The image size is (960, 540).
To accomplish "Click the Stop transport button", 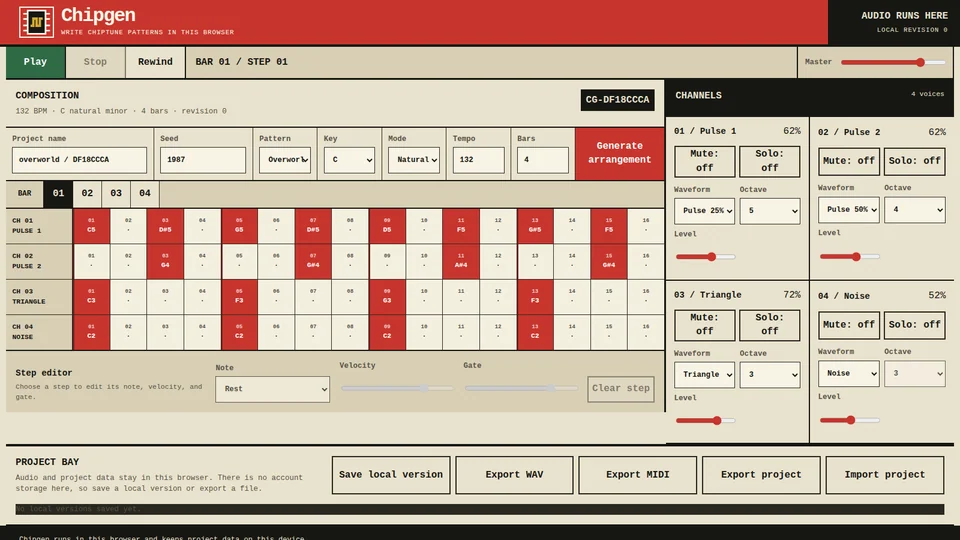I will 95,62.
